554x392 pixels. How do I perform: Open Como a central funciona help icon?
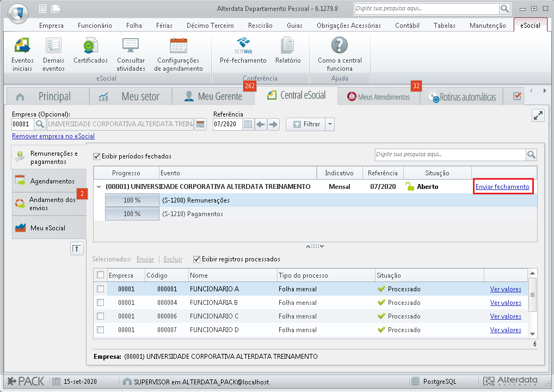(x=340, y=54)
